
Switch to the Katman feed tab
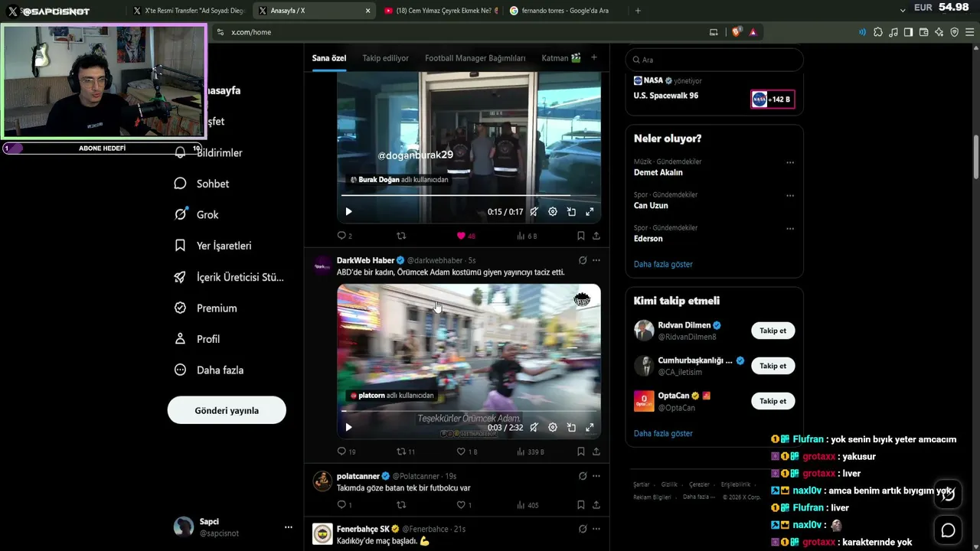pos(561,58)
